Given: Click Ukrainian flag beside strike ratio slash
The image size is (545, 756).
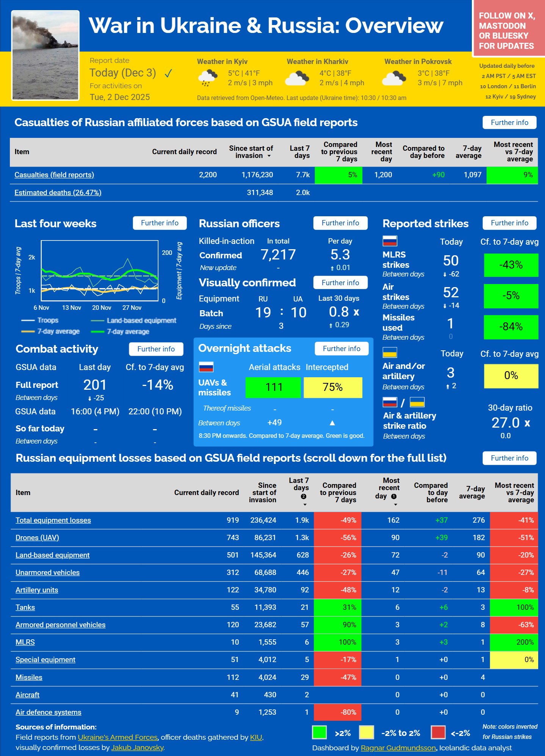Looking at the screenshot, I should pos(417,402).
